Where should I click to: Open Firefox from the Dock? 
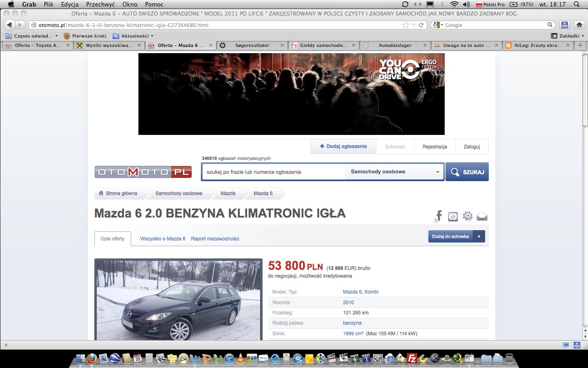[91, 358]
